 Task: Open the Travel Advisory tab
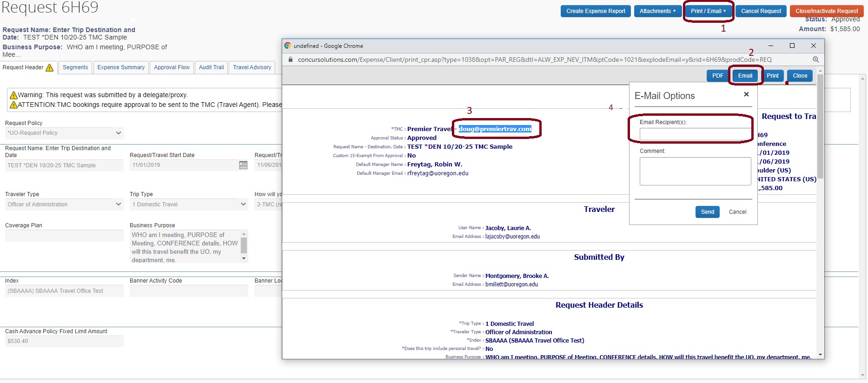(252, 67)
